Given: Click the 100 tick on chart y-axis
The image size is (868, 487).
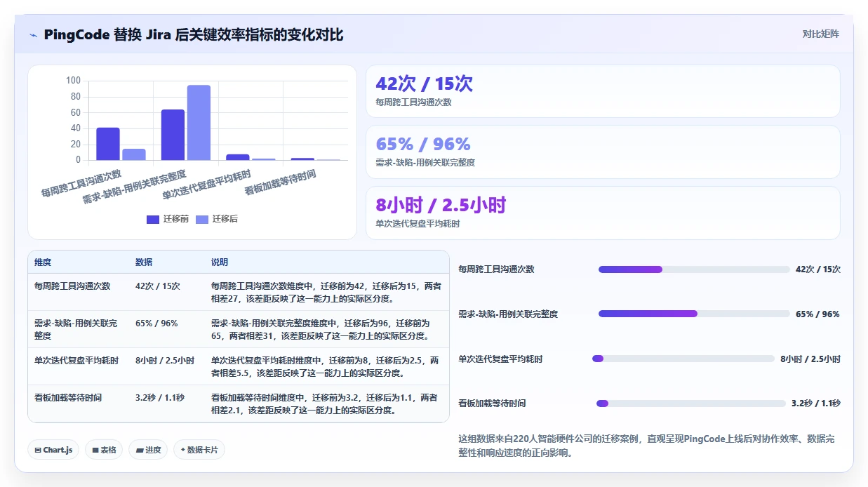Looking at the screenshot, I should click(73, 80).
